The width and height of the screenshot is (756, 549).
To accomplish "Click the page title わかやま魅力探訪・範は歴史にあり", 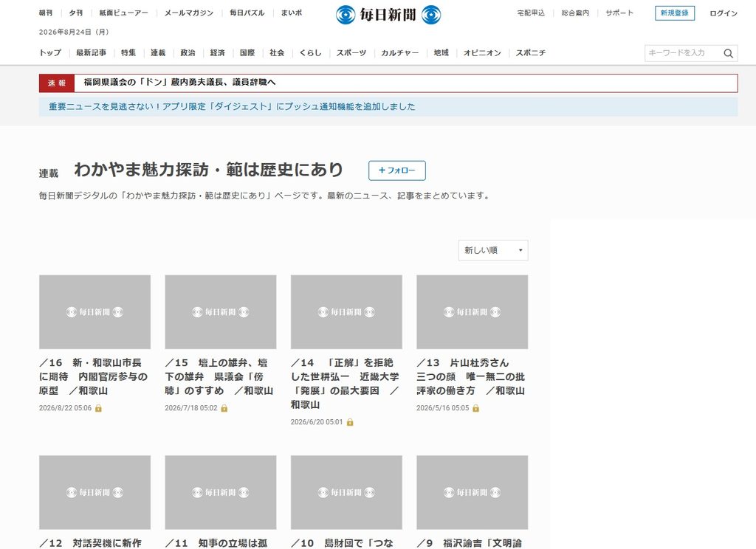I will tap(209, 170).
